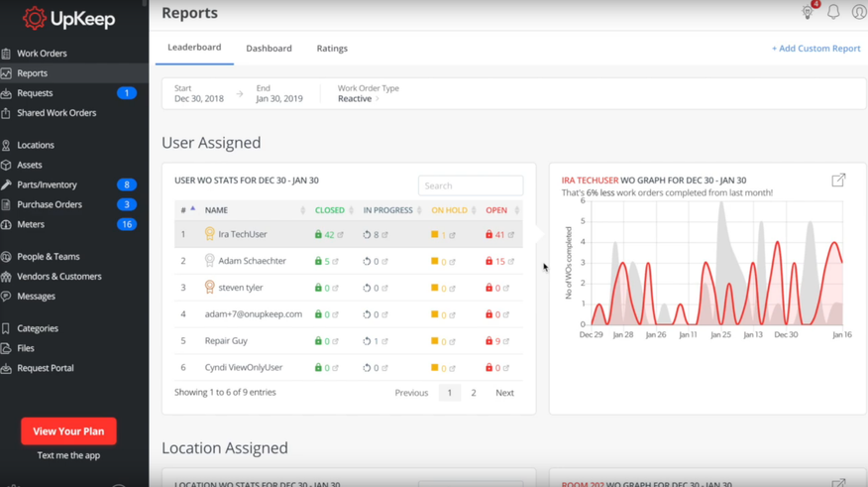Open Adam Schaechter's open work orders icon
The height and width of the screenshot is (487, 868).
click(x=511, y=262)
